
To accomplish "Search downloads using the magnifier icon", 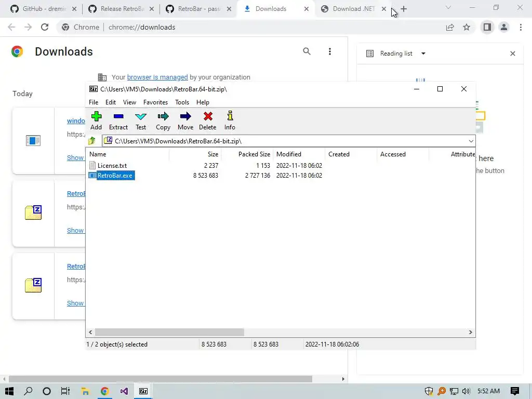I will (307, 51).
